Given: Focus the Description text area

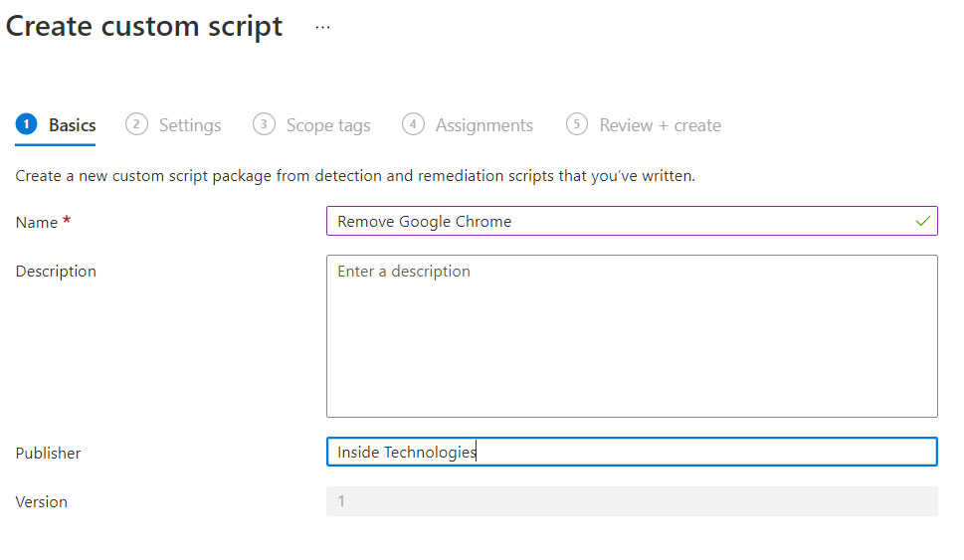Looking at the screenshot, I should (x=632, y=336).
